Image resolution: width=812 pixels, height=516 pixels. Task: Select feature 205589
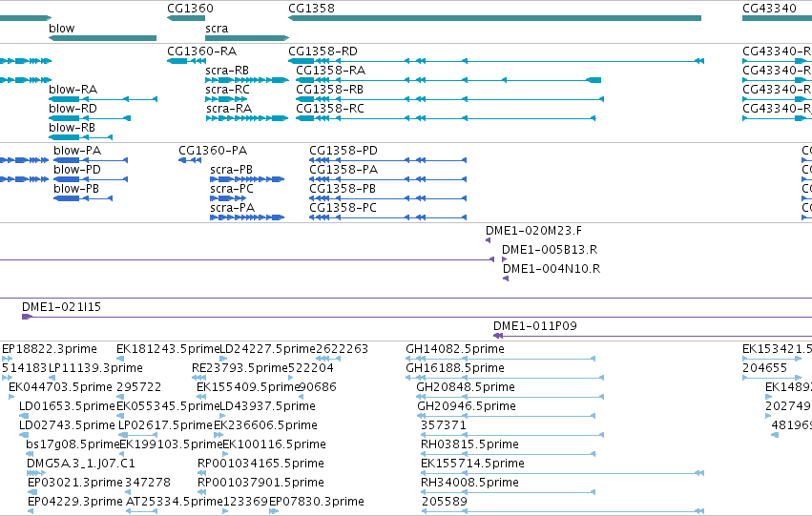tap(562, 511)
